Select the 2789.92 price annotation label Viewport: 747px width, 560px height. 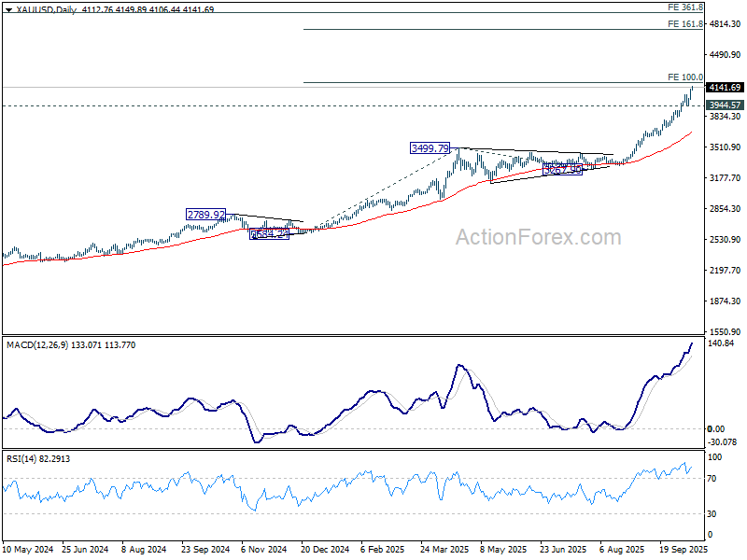[205, 215]
